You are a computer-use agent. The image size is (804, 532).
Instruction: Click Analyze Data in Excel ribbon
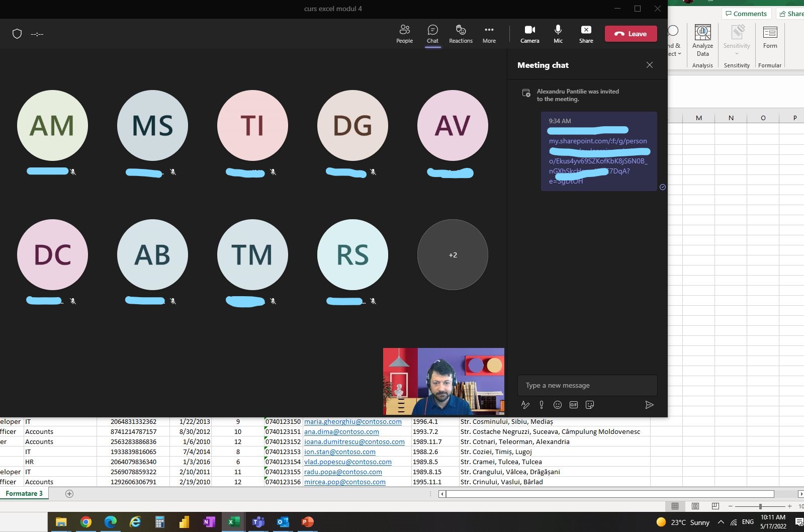[702, 40]
